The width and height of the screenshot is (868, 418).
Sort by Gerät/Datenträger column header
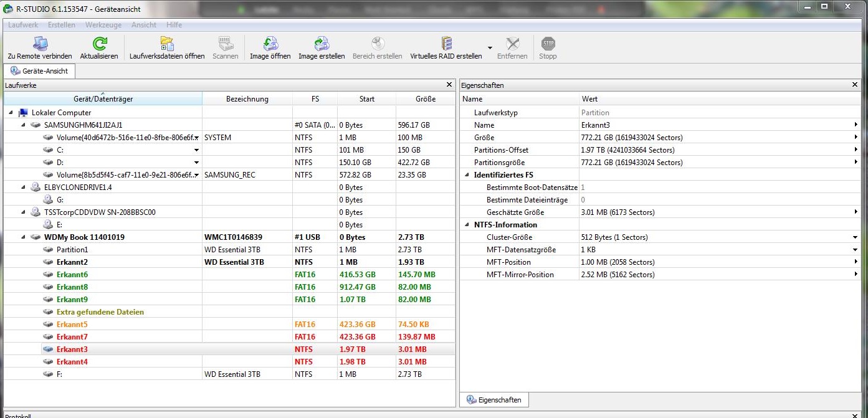(103, 98)
